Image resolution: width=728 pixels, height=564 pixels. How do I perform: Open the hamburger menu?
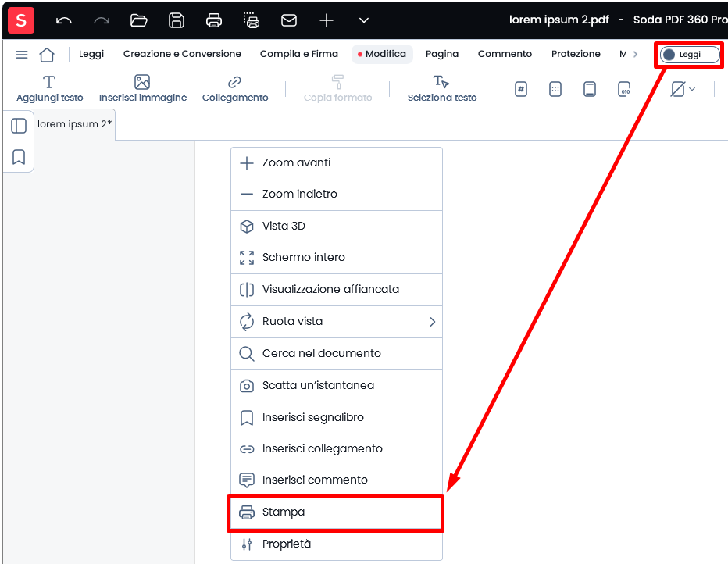pyautogui.click(x=22, y=55)
